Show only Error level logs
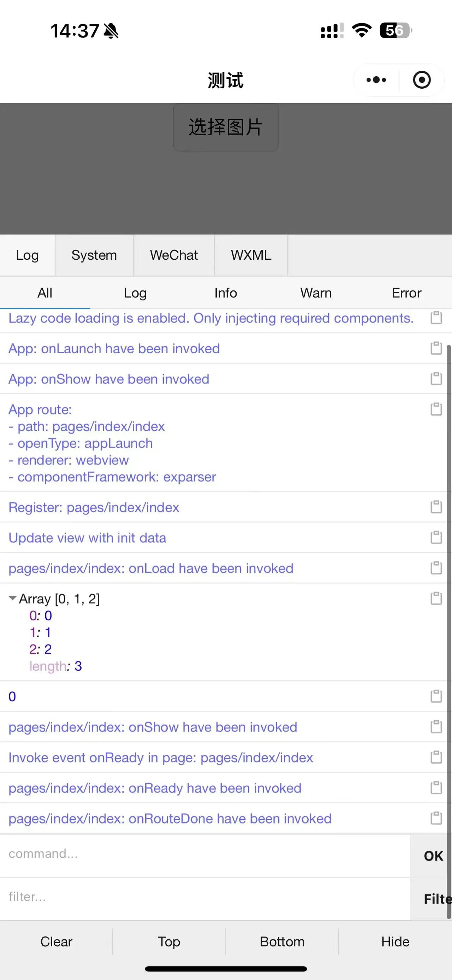The image size is (452, 980). point(406,293)
